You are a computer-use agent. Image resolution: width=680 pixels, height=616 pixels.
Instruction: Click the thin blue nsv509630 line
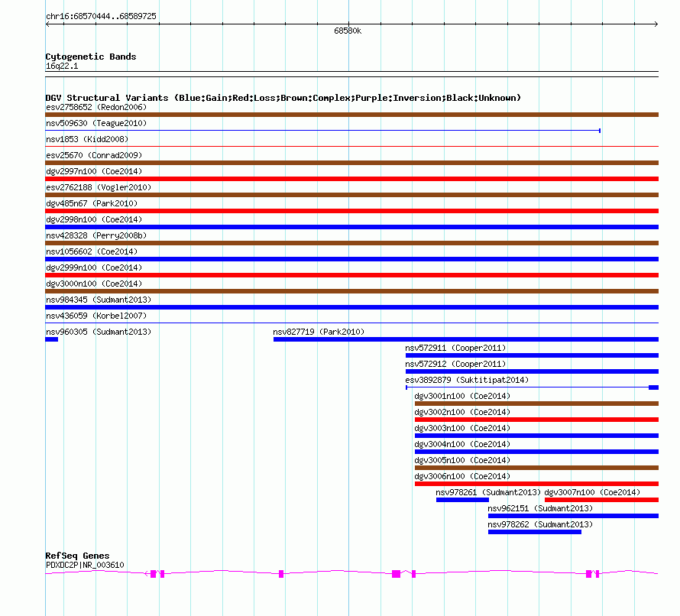point(322,130)
